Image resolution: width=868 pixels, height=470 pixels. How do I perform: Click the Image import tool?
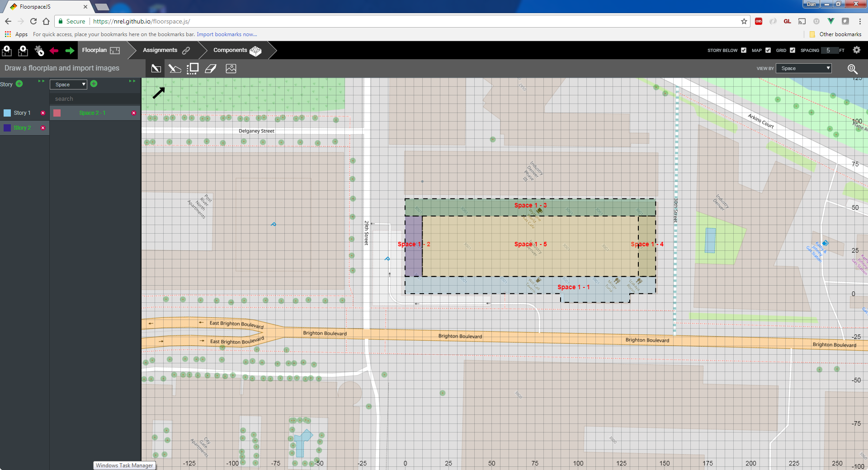(x=231, y=69)
